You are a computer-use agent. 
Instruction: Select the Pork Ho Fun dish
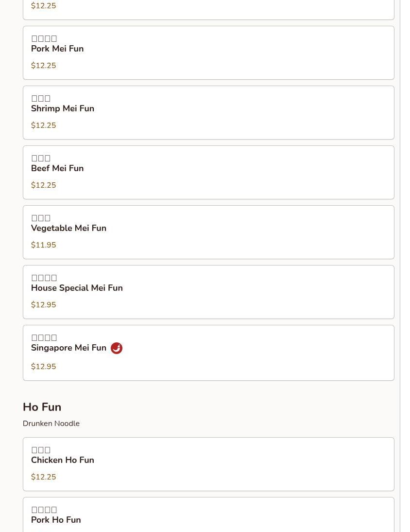coord(56,520)
